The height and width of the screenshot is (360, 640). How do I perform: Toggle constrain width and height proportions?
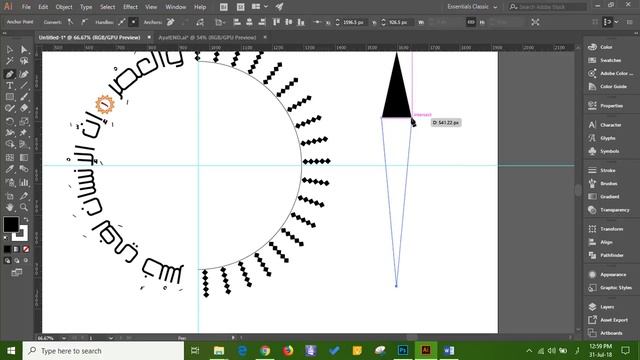(471, 22)
